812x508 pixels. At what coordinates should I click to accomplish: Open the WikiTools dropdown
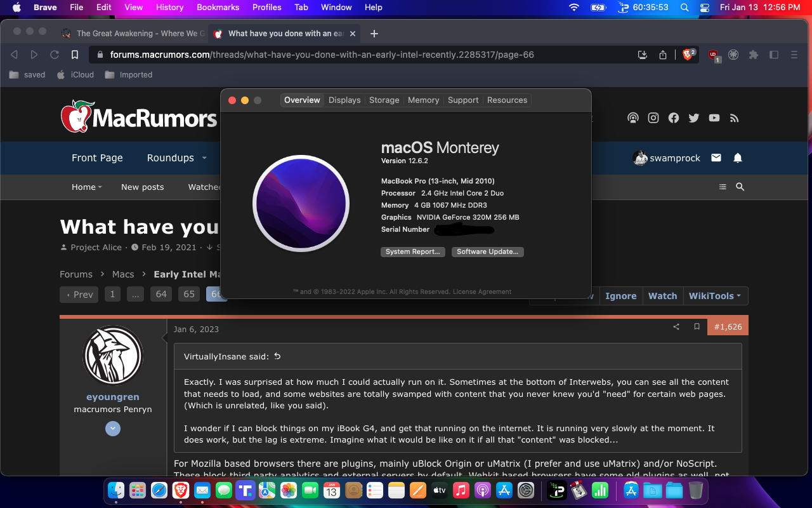coord(715,296)
